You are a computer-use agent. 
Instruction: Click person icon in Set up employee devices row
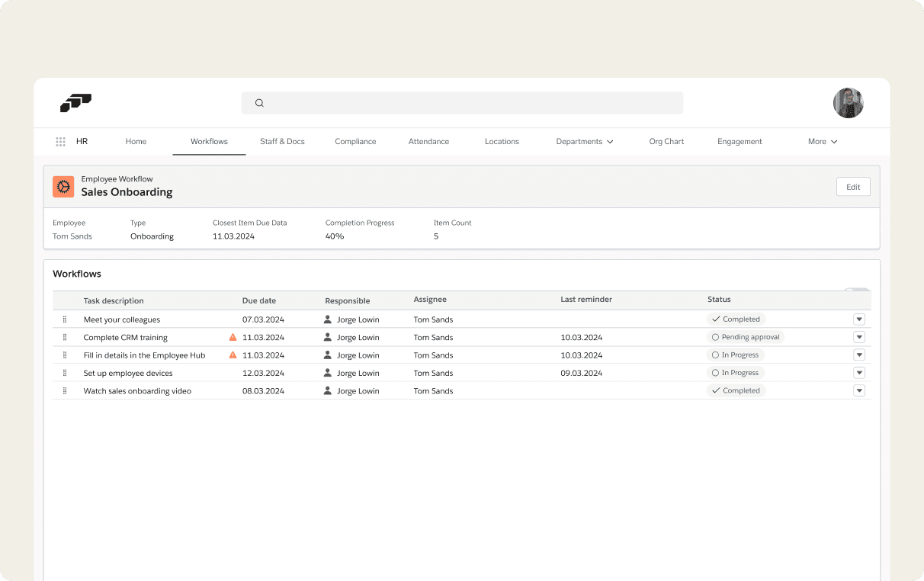coord(328,373)
